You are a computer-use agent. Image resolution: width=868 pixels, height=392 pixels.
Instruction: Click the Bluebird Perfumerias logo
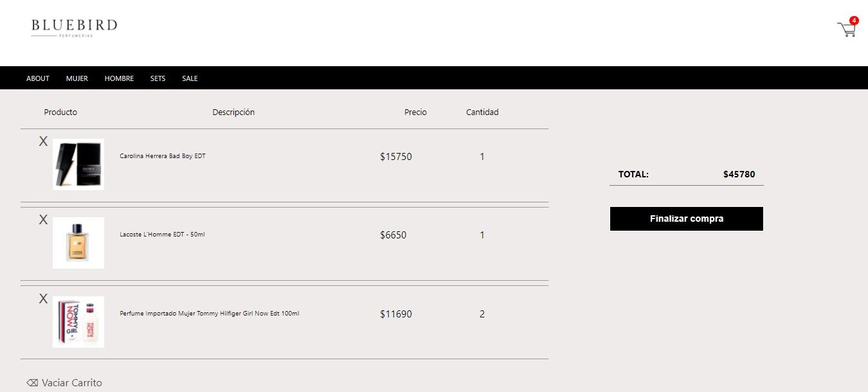pyautogui.click(x=73, y=27)
